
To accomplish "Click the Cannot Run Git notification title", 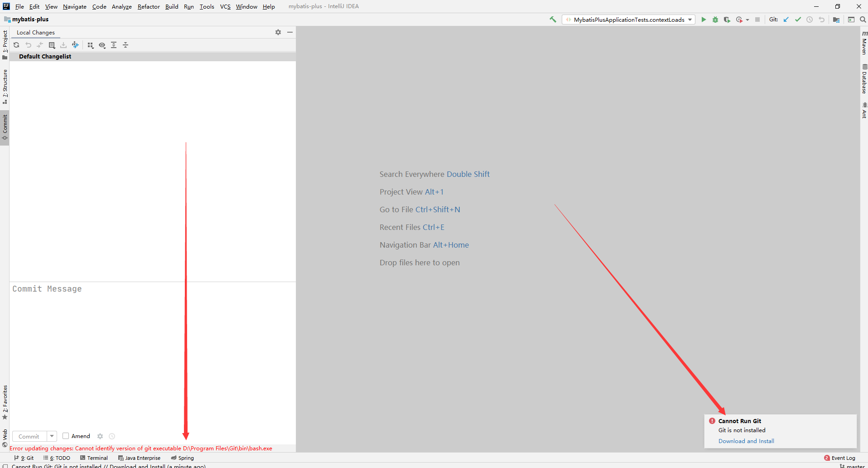I will pyautogui.click(x=739, y=421).
